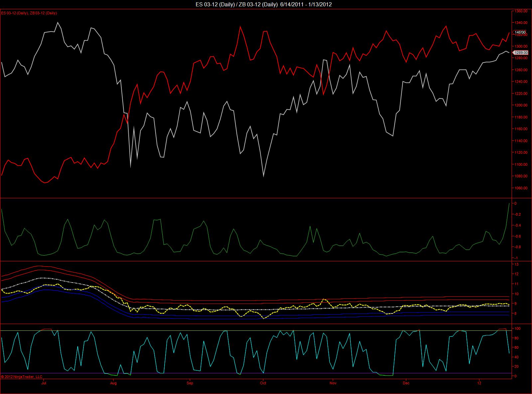Click the 20 label on the cyan oscillator axis
The height and width of the screenshot is (394, 532).
pyautogui.click(x=516, y=366)
